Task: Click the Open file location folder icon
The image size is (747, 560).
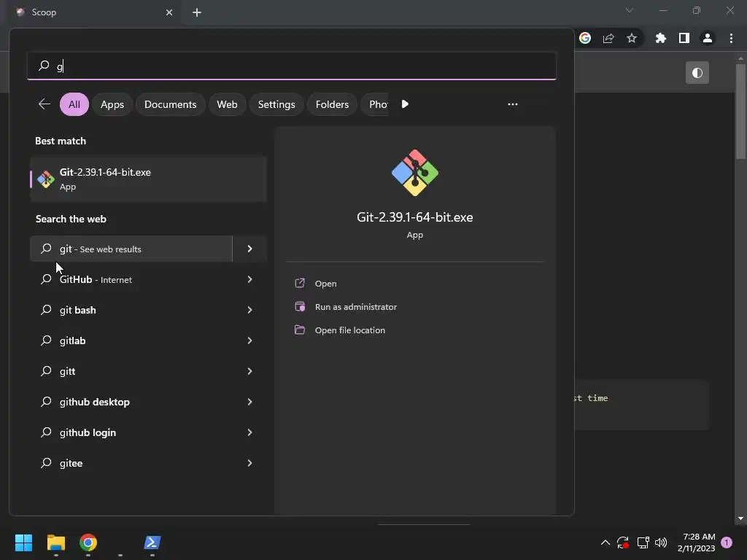Action: point(300,330)
